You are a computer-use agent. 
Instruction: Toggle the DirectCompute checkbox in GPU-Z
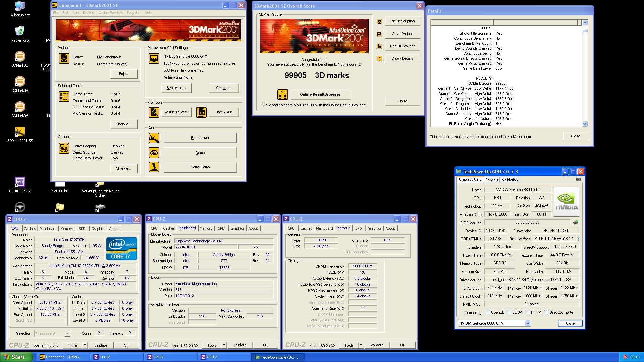[x=546, y=312]
